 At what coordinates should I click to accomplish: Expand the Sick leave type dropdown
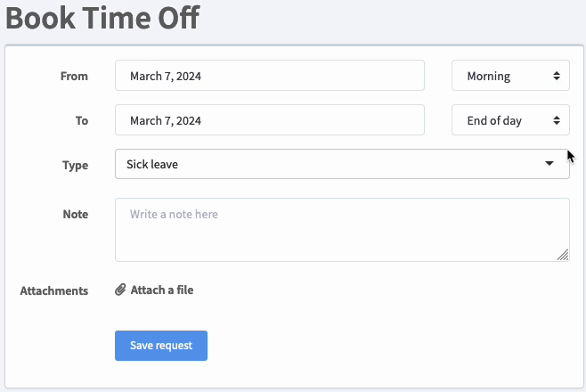click(342, 164)
